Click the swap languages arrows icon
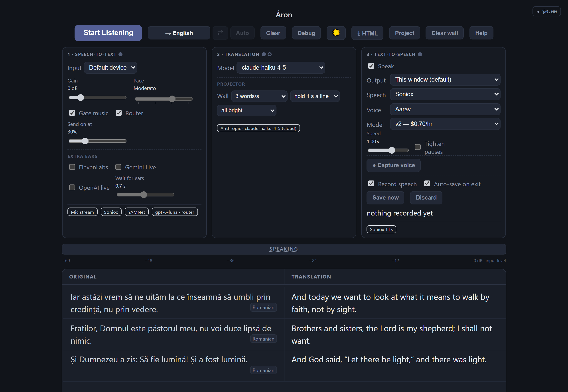 tap(220, 33)
